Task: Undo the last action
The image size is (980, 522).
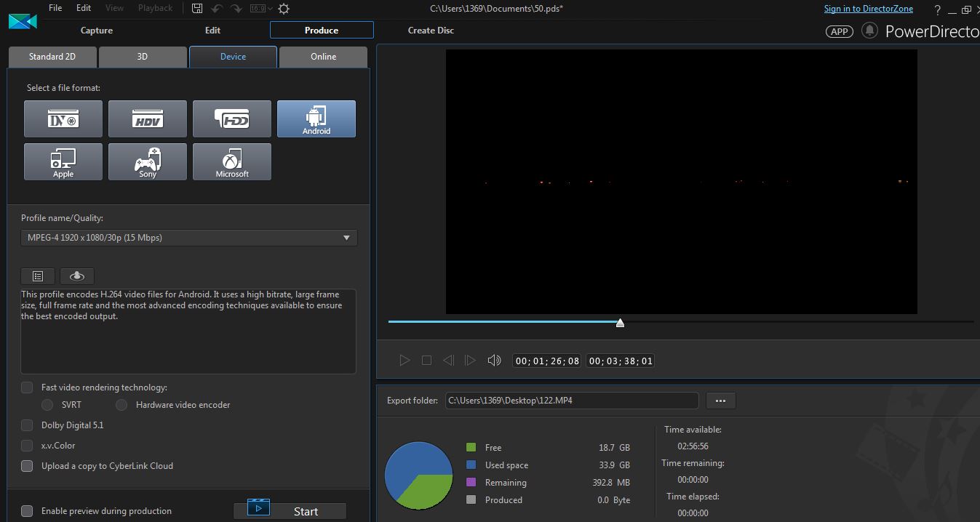Action: [x=217, y=9]
